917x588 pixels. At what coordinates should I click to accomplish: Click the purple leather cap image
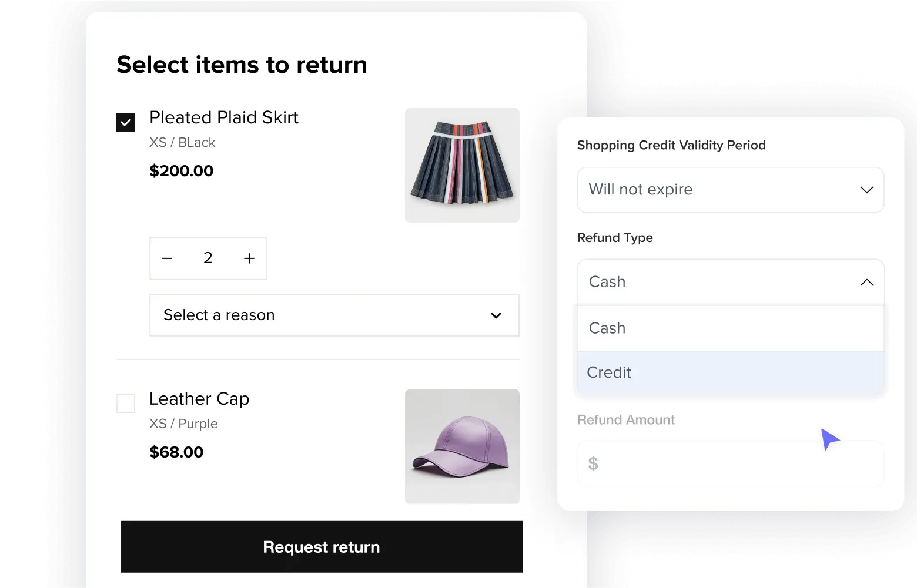click(462, 446)
